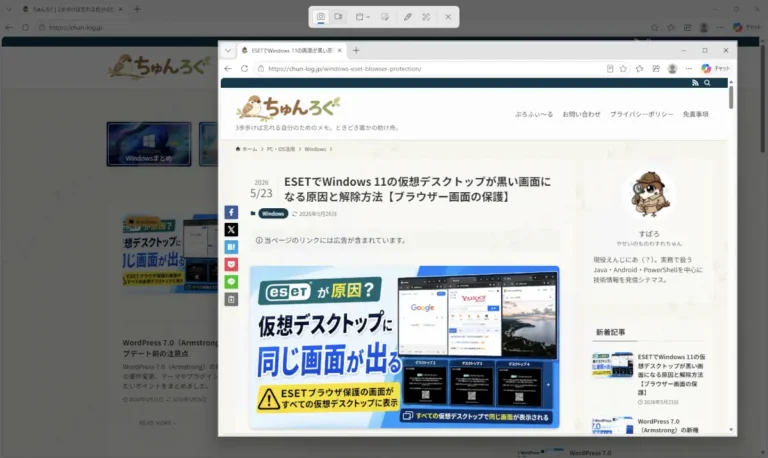Close the Snipping toolbar with X
The height and width of the screenshot is (458, 768).
coord(448,17)
